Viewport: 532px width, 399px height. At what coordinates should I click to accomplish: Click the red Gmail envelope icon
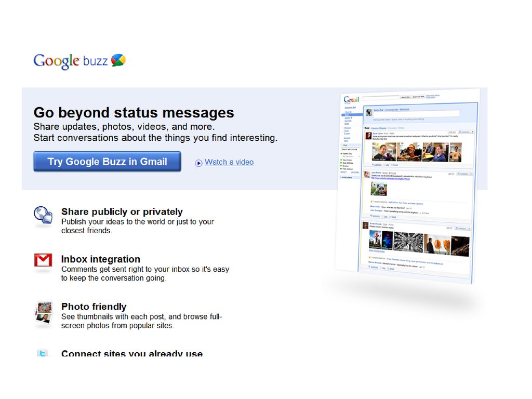tap(43, 260)
